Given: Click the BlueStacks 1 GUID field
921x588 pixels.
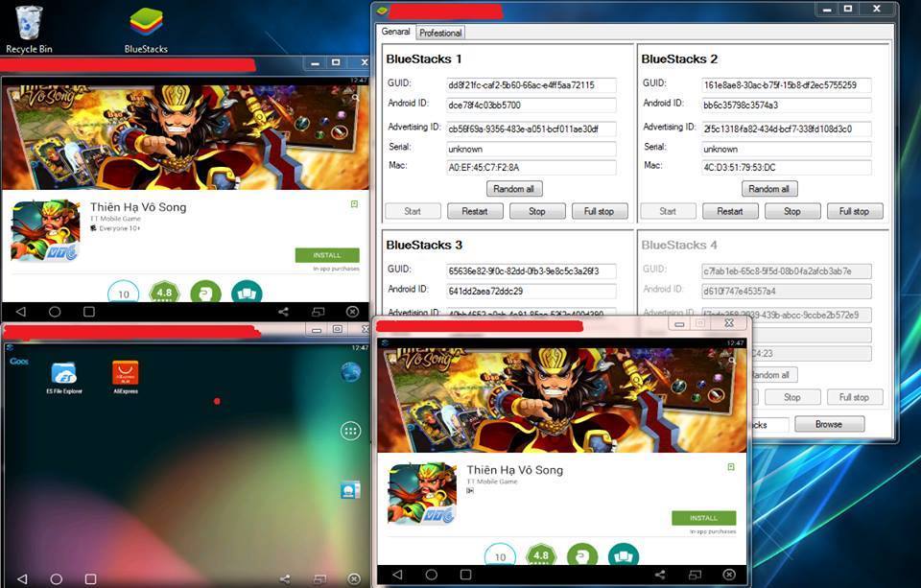Looking at the screenshot, I should (531, 85).
